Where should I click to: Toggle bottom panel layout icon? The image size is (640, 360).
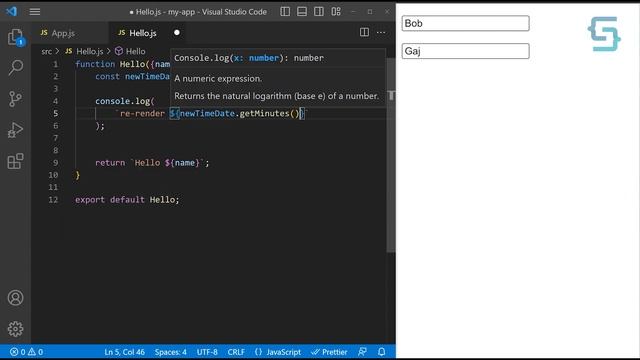302,11
